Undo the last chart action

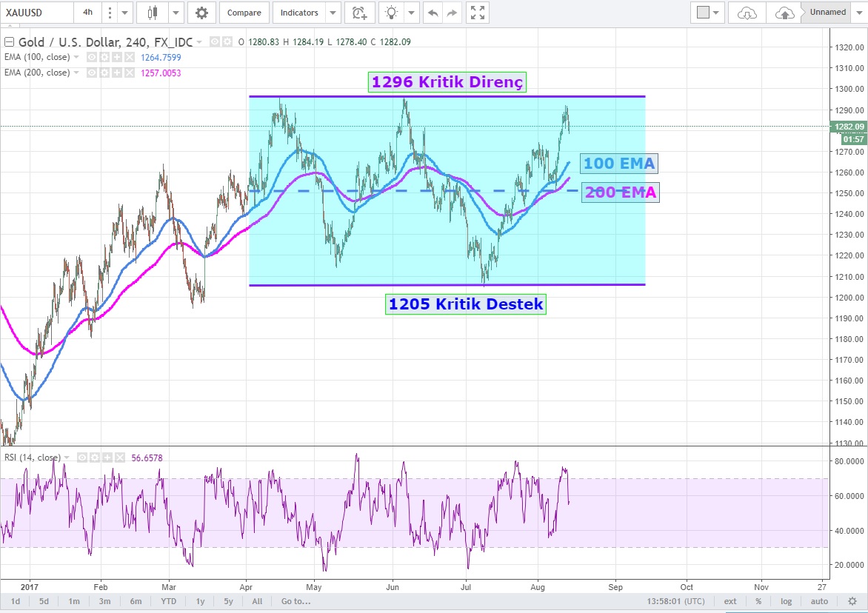(433, 13)
